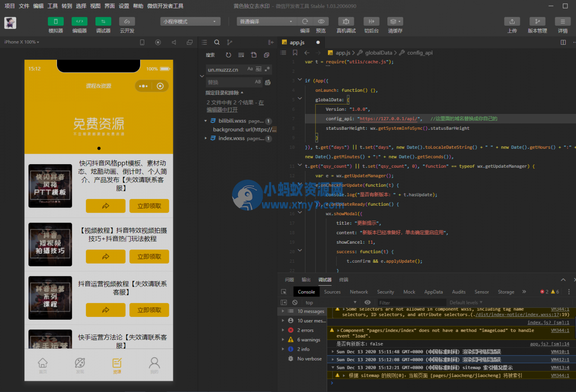Select the 我的 tab in simulator
The image size is (576, 392).
click(x=154, y=365)
